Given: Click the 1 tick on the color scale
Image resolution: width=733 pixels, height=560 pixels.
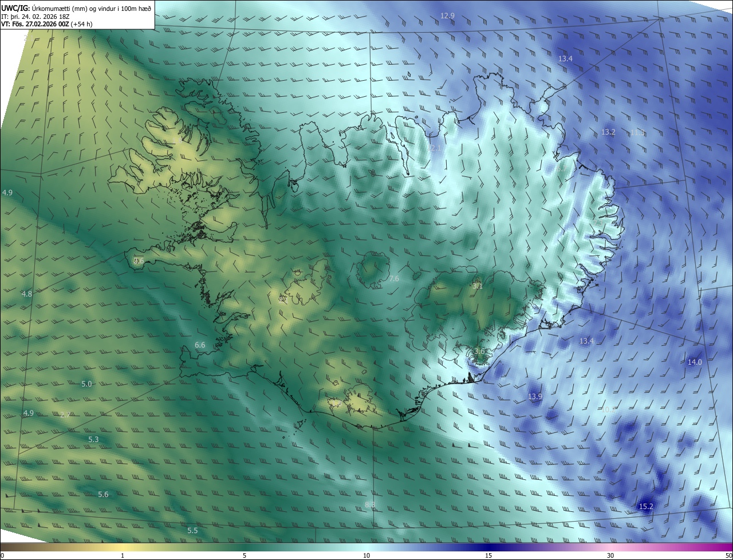Looking at the screenshot, I should click(123, 556).
